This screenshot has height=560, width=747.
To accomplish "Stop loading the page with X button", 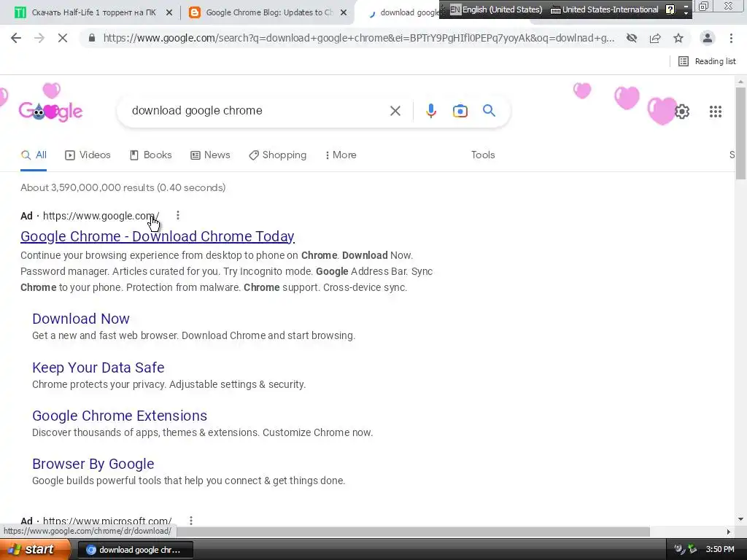I will 63,38.
